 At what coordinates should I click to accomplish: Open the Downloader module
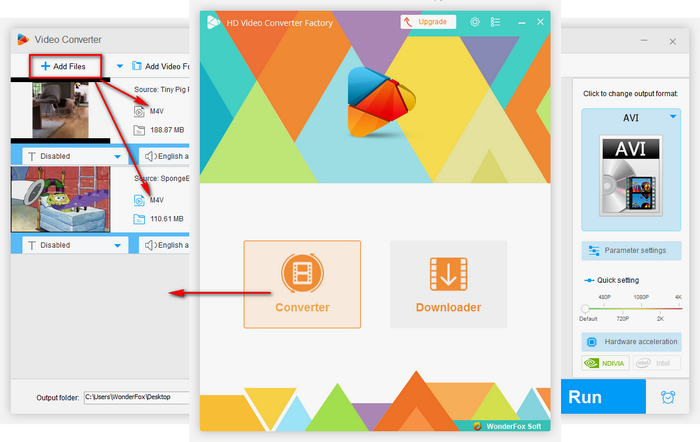[448, 284]
